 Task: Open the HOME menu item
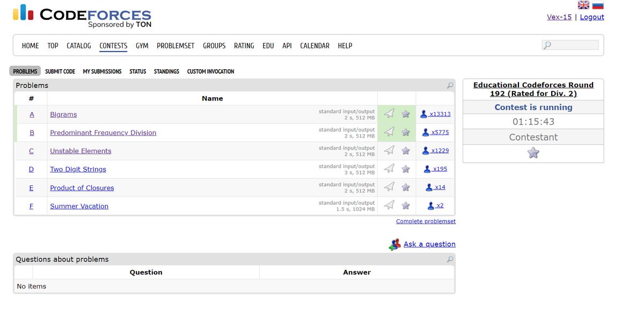pyautogui.click(x=30, y=46)
